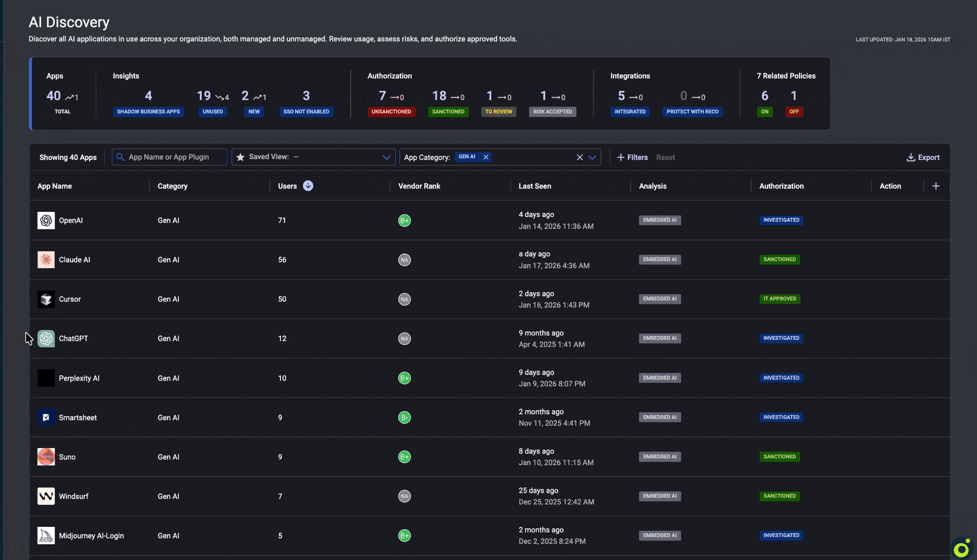Screen dimensions: 977x560
Task: Click the Suno app logo icon
Action: (x=46, y=456)
